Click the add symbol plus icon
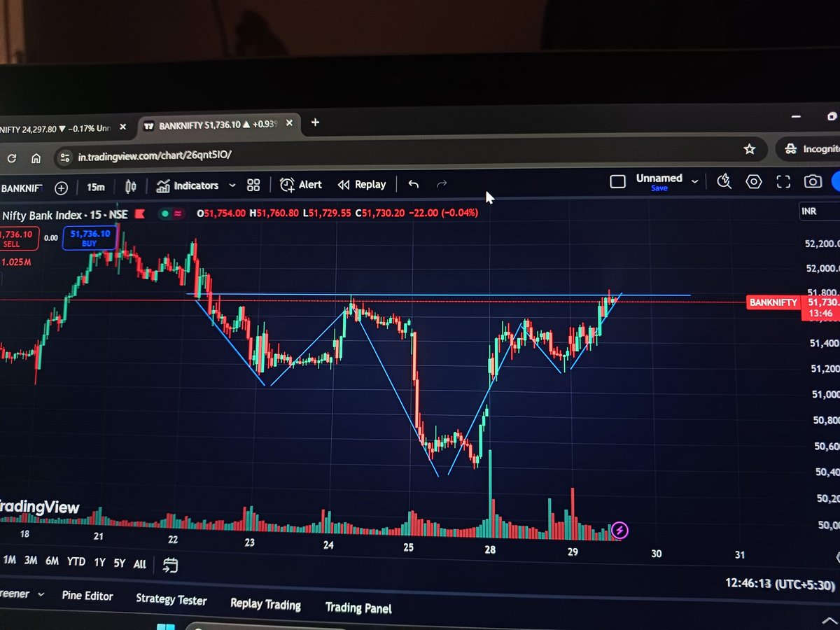The width and height of the screenshot is (840, 630). pyautogui.click(x=61, y=188)
